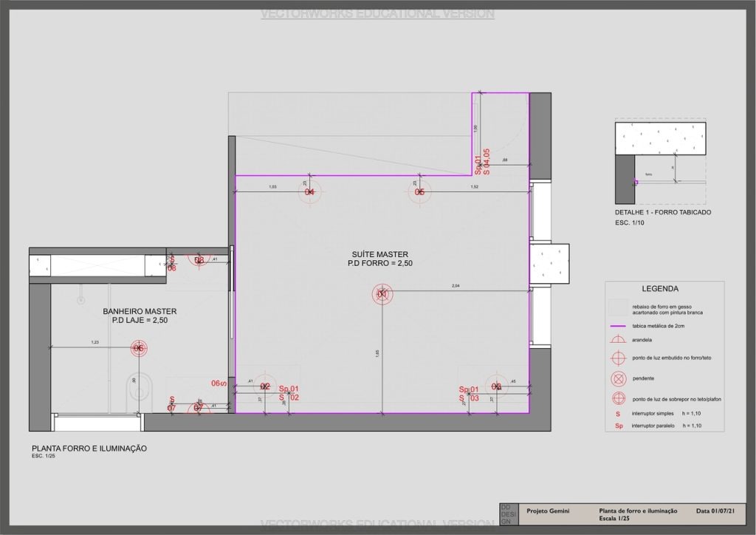Click 'Projeto Gemini' in the title block

(x=548, y=511)
